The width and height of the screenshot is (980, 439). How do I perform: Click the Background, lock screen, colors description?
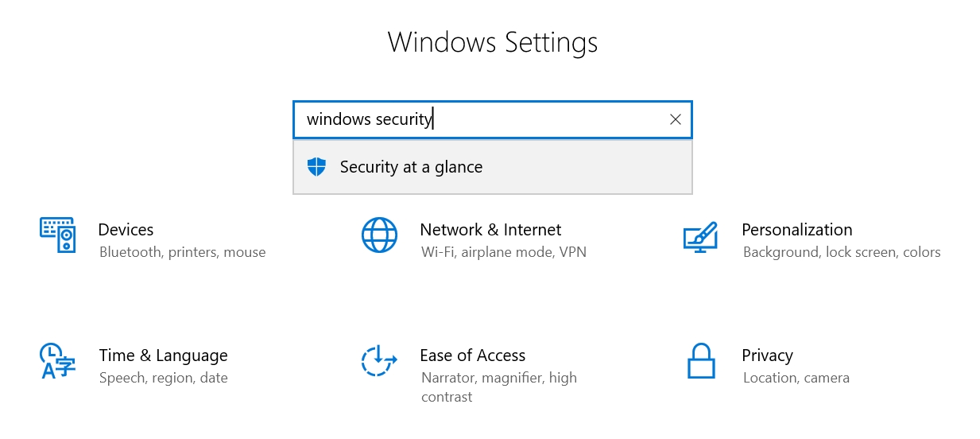pos(841,252)
